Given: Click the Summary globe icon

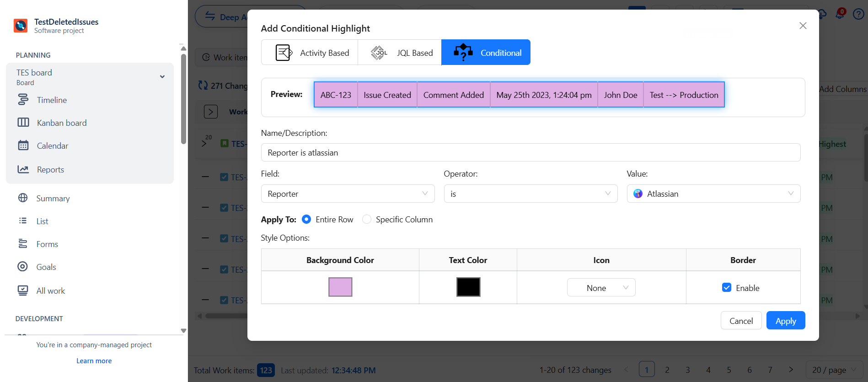Looking at the screenshot, I should [x=23, y=198].
